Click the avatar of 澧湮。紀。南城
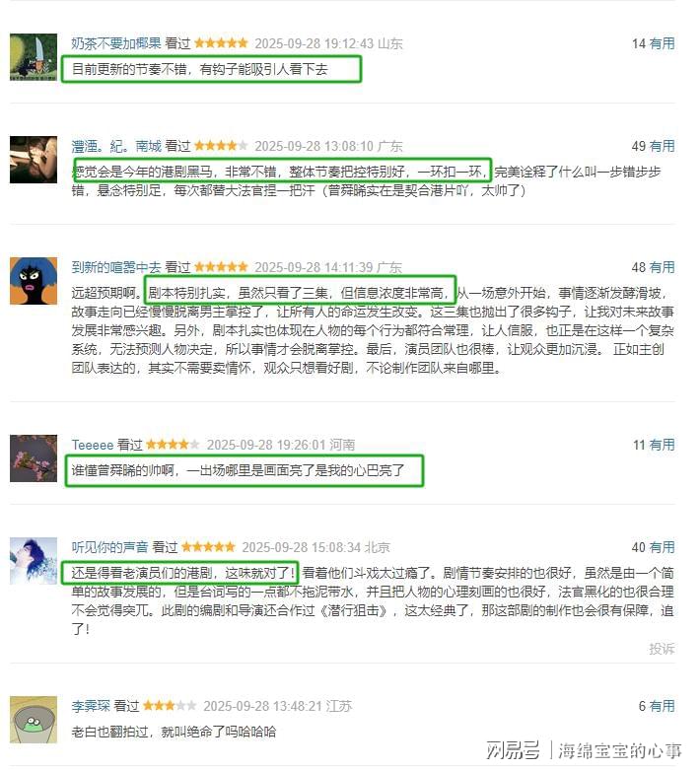Viewport: 700px width, 770px height. [x=34, y=160]
